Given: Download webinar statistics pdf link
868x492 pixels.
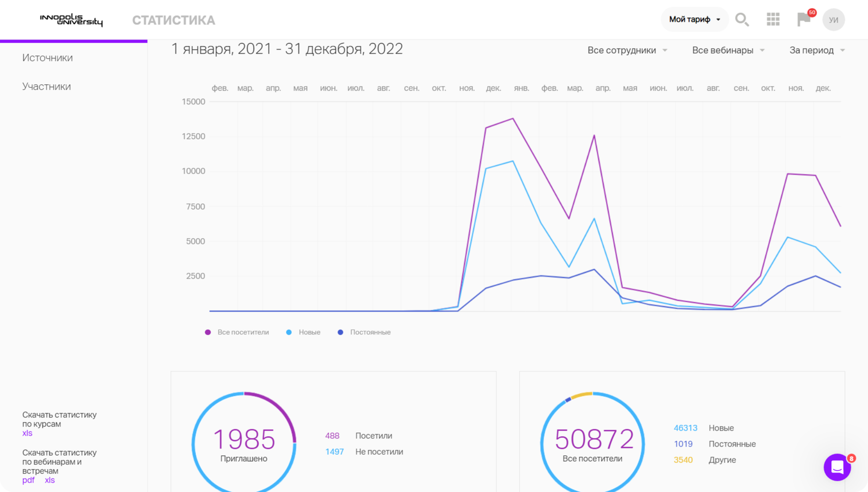Looking at the screenshot, I should [28, 480].
